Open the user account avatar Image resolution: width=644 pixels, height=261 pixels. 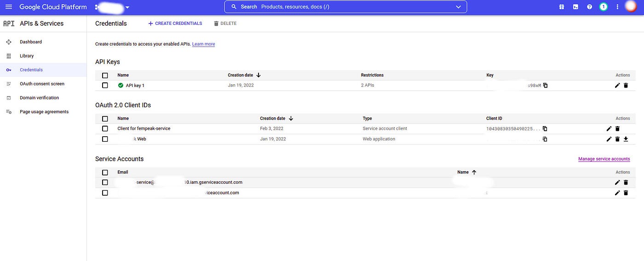click(630, 6)
